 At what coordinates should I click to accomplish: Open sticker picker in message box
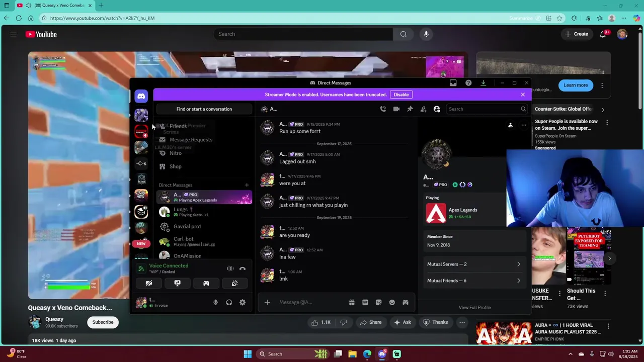[x=378, y=302]
